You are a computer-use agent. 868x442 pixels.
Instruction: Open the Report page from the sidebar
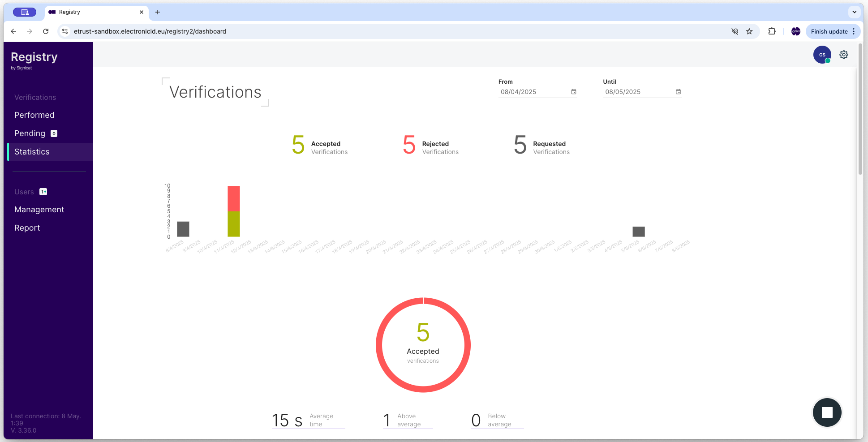(27, 227)
